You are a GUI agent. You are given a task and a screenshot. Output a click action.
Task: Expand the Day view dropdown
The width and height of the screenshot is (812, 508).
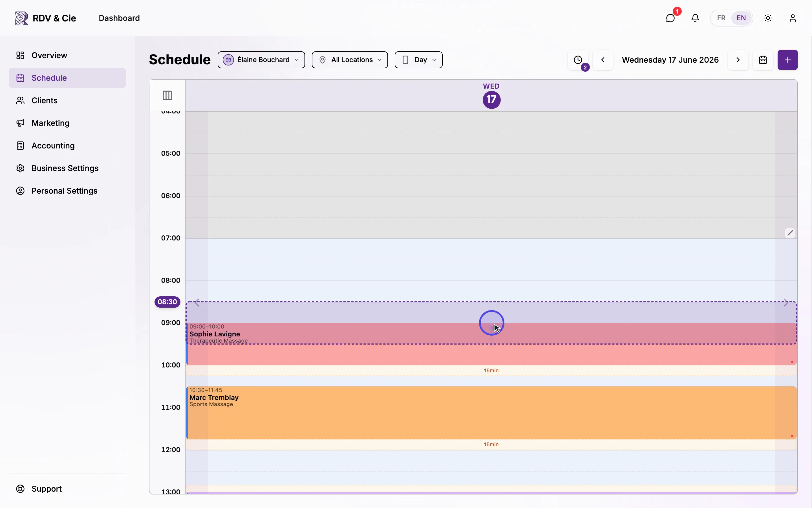click(x=418, y=60)
